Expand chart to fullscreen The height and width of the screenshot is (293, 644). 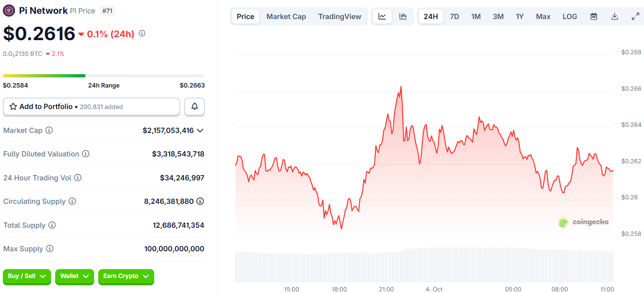(635, 17)
